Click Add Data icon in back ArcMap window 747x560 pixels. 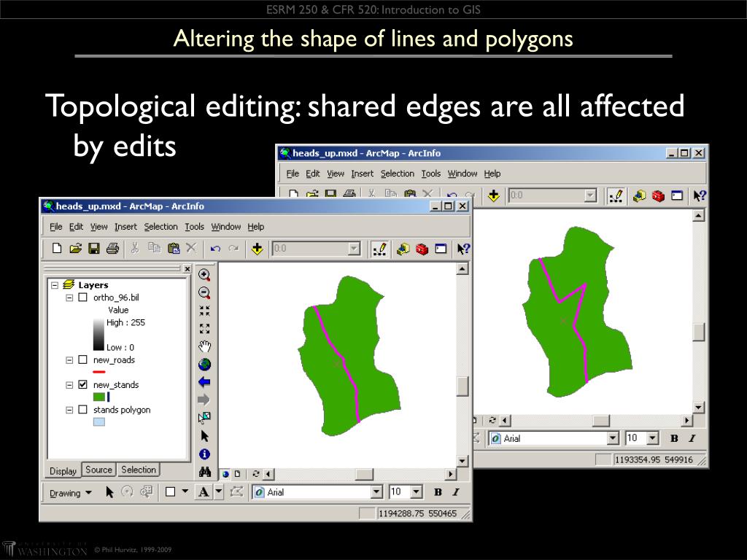pos(494,195)
